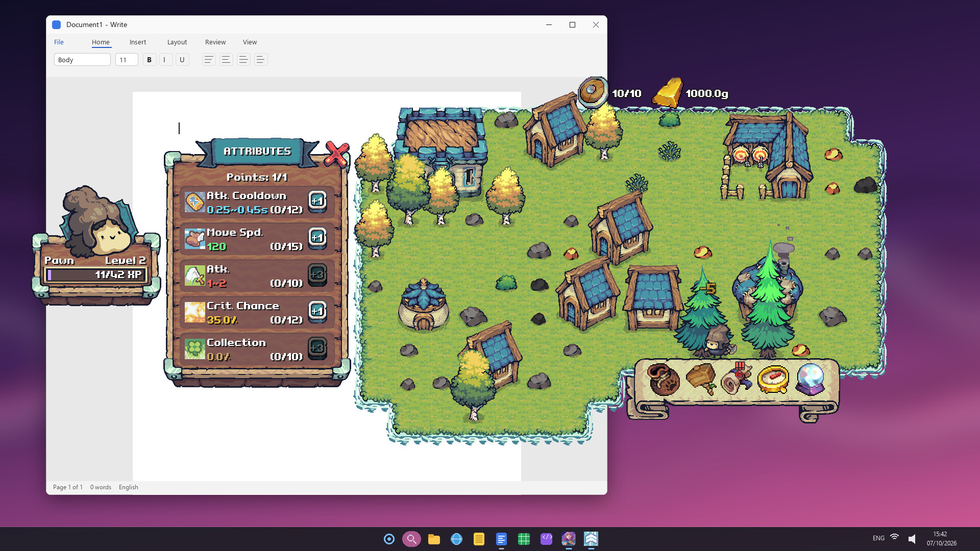980x551 pixels.
Task: Open the View tab
Action: click(250, 42)
